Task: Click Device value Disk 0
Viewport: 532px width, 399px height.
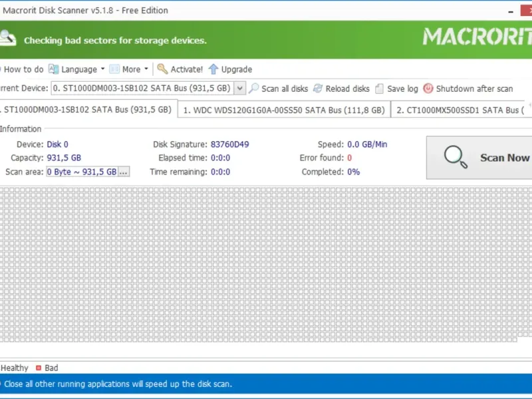Action: click(57, 144)
